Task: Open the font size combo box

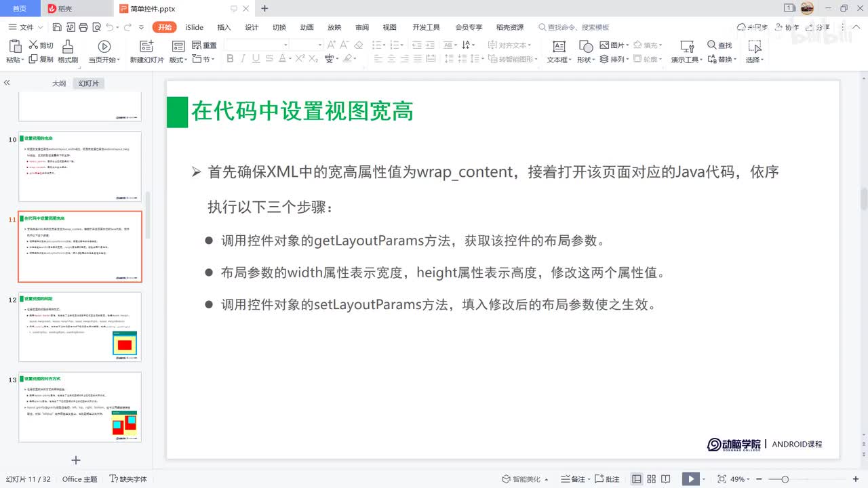Action: coord(308,45)
